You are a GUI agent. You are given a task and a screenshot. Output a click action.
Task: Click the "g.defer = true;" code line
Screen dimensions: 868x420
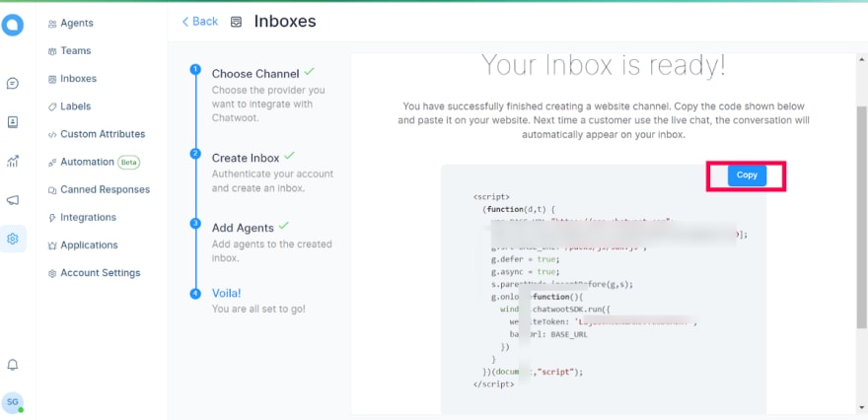click(x=526, y=260)
